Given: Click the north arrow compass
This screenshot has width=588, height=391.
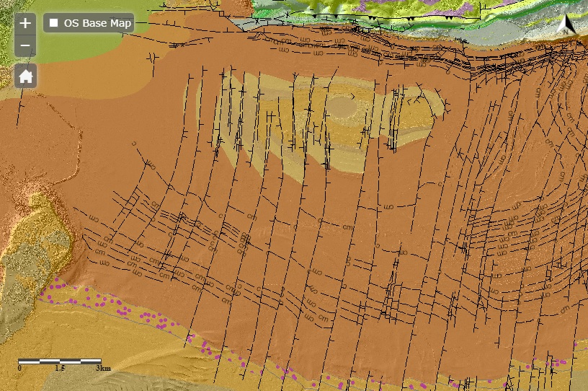Looking at the screenshot, I should (x=566, y=25).
